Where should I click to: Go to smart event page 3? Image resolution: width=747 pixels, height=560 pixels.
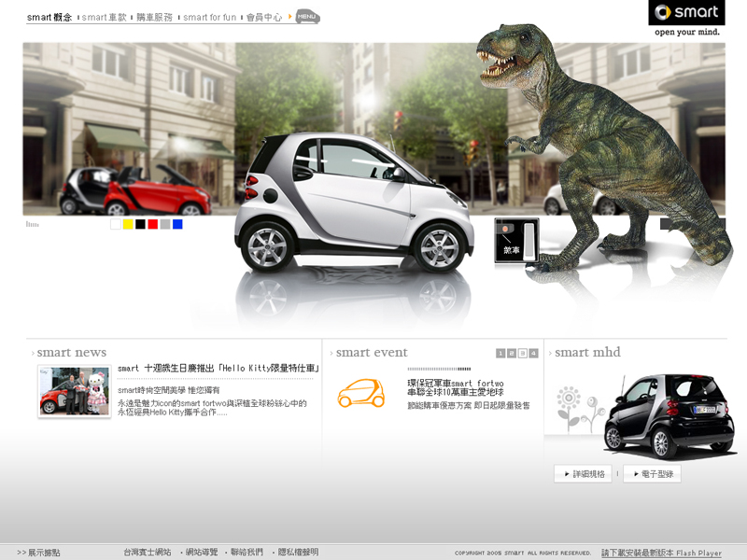click(522, 354)
